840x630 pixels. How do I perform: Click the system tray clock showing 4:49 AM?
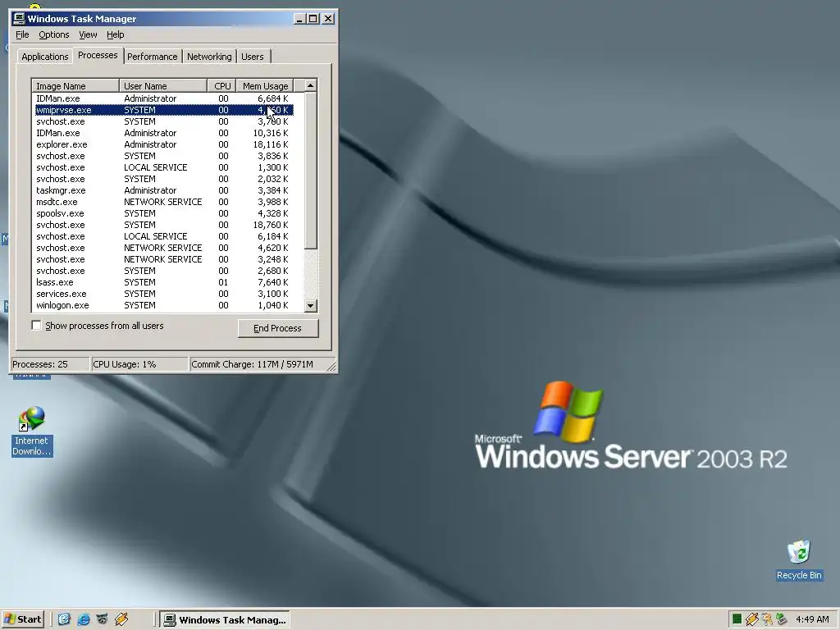pyautogui.click(x=812, y=619)
